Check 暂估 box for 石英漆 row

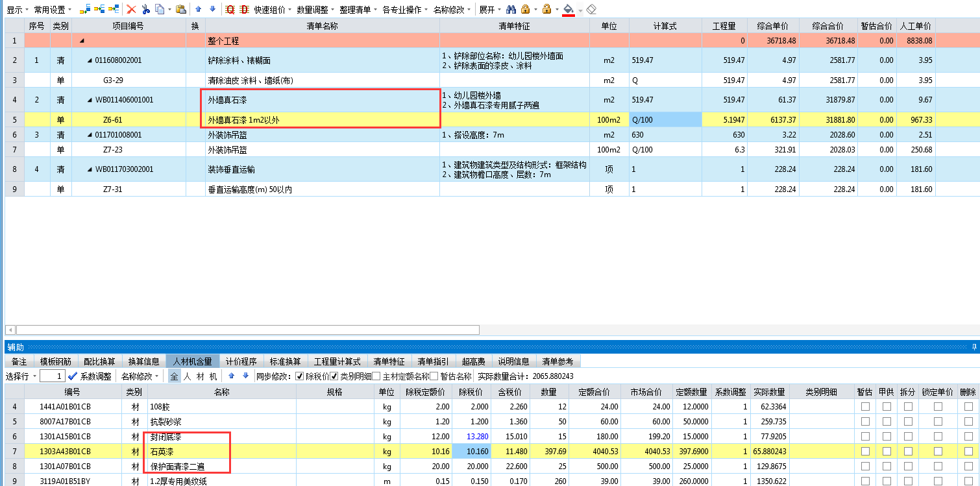(x=864, y=451)
